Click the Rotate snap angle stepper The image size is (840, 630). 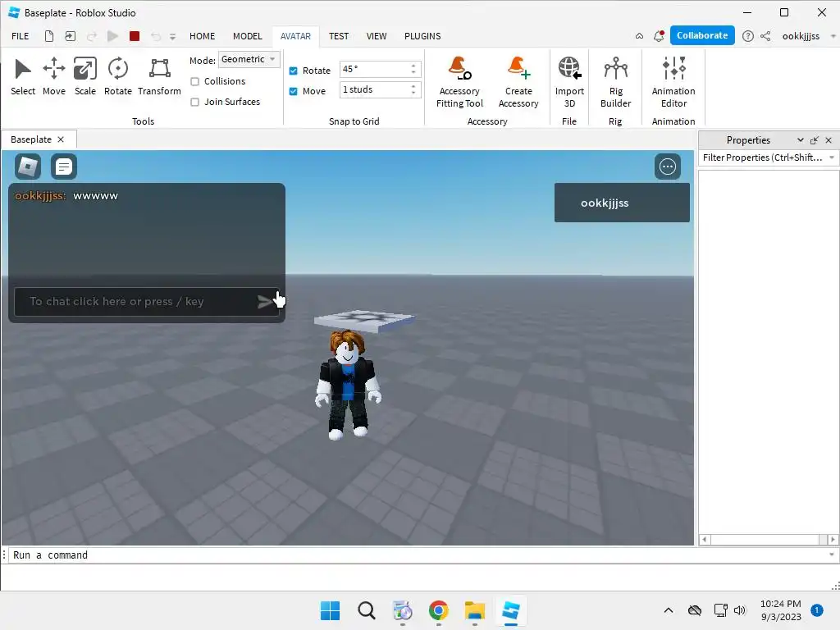click(x=413, y=69)
